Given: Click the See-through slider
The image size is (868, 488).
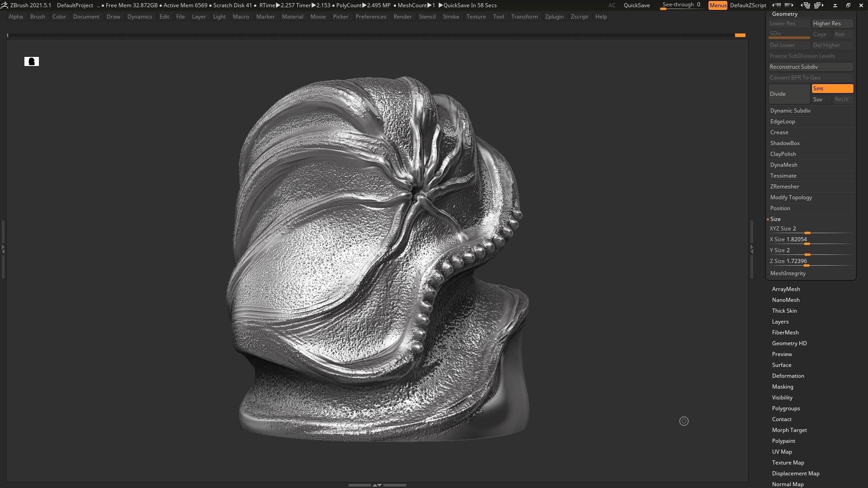Looking at the screenshot, I should pyautogui.click(x=681, y=5).
